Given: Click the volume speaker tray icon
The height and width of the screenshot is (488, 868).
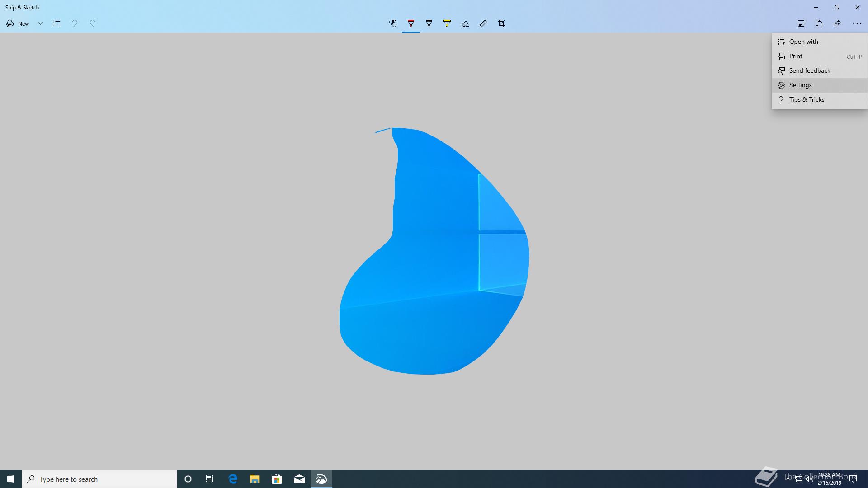Looking at the screenshot, I should 809,479.
